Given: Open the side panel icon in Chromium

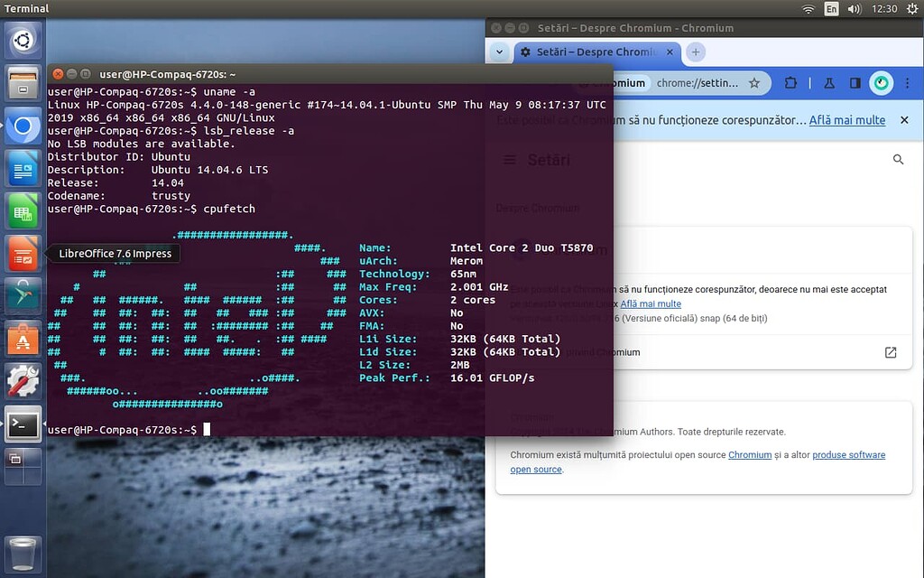Looking at the screenshot, I should pos(854,82).
